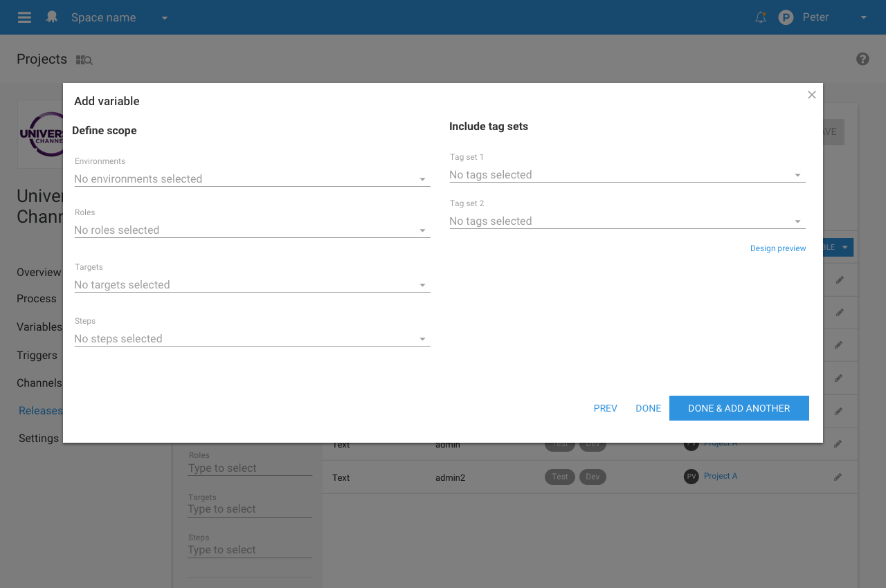Click the DONE & ADD ANOTHER button

point(739,408)
